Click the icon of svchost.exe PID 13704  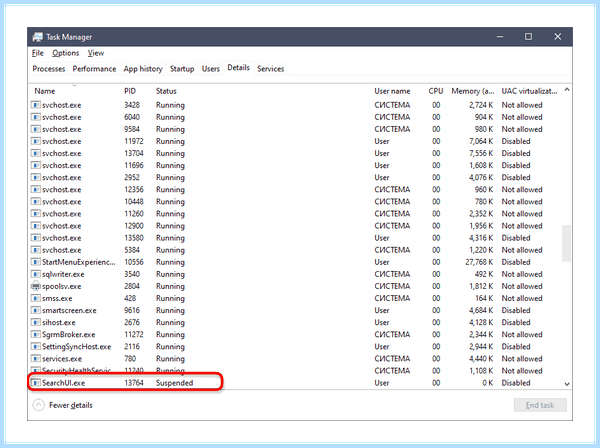pyautogui.click(x=36, y=153)
